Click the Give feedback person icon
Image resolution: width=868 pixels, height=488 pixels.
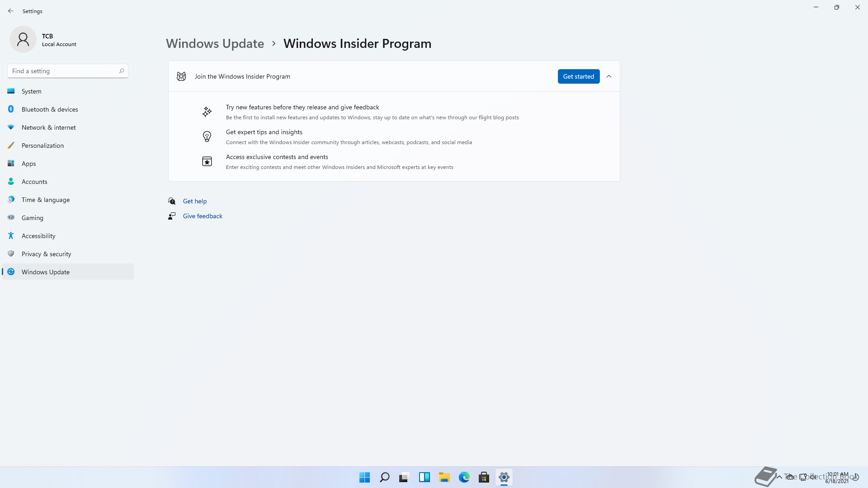[x=172, y=216]
